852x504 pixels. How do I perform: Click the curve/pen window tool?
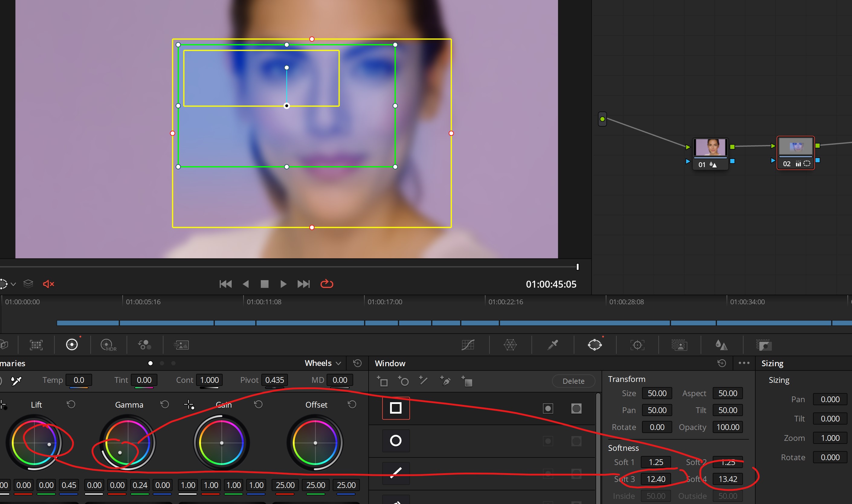[446, 381]
